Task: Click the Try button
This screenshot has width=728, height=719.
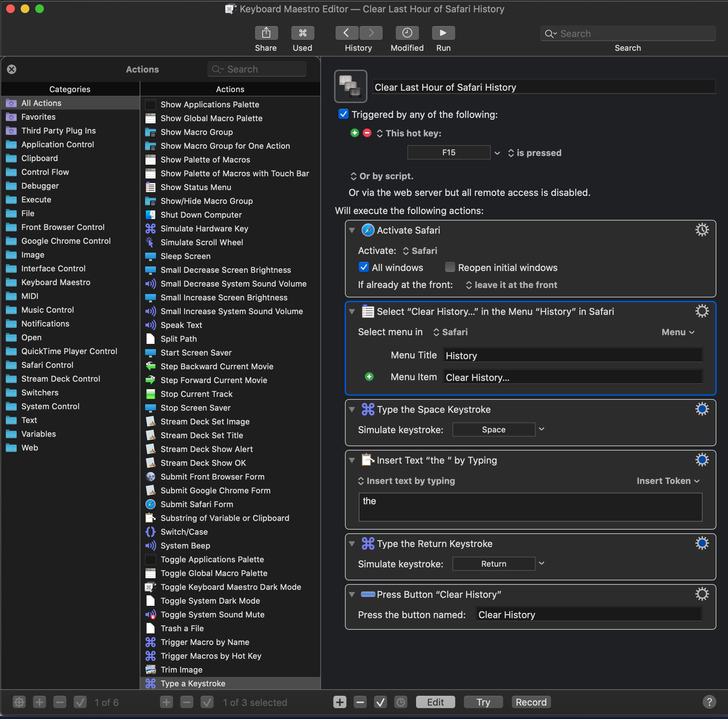Action: click(x=483, y=702)
